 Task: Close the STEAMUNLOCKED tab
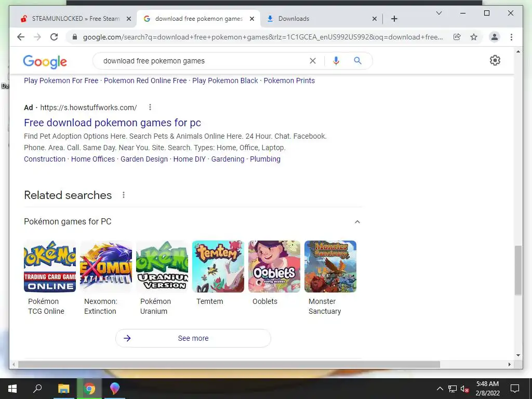(129, 19)
